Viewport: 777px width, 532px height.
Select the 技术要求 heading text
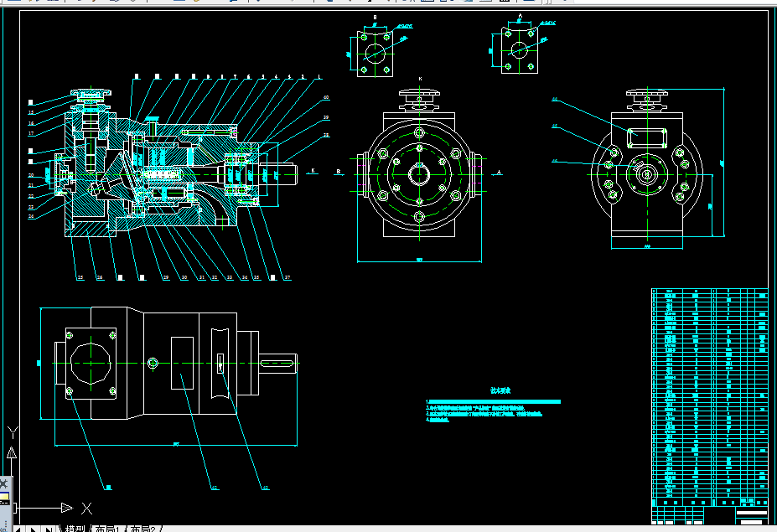pos(500,390)
